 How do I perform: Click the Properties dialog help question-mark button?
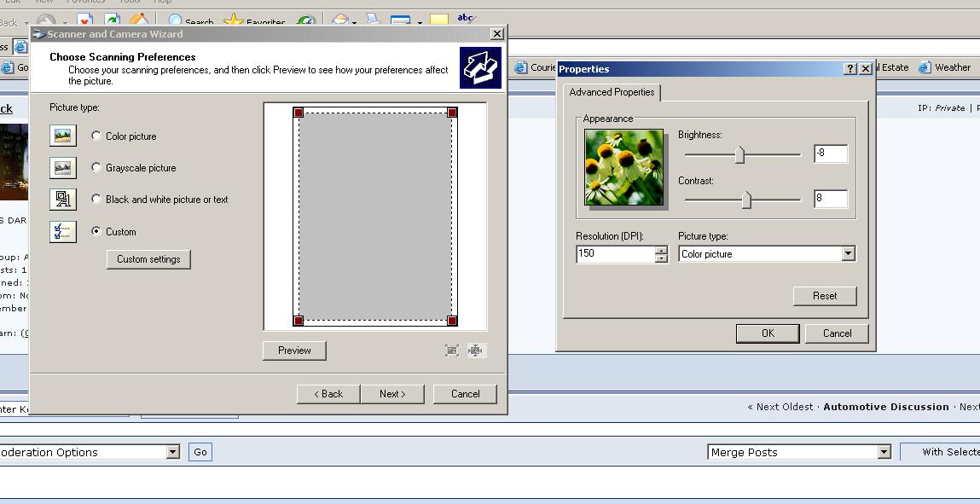tap(850, 69)
